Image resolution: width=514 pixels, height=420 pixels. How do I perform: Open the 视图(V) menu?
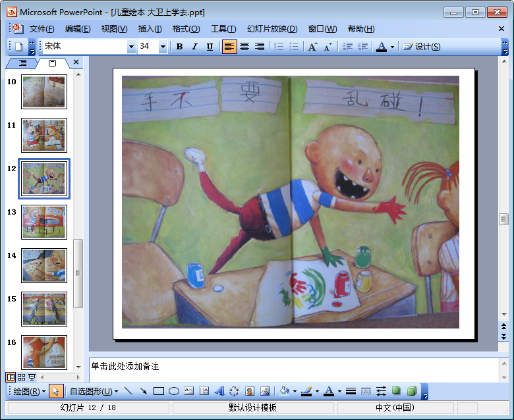pos(114,29)
